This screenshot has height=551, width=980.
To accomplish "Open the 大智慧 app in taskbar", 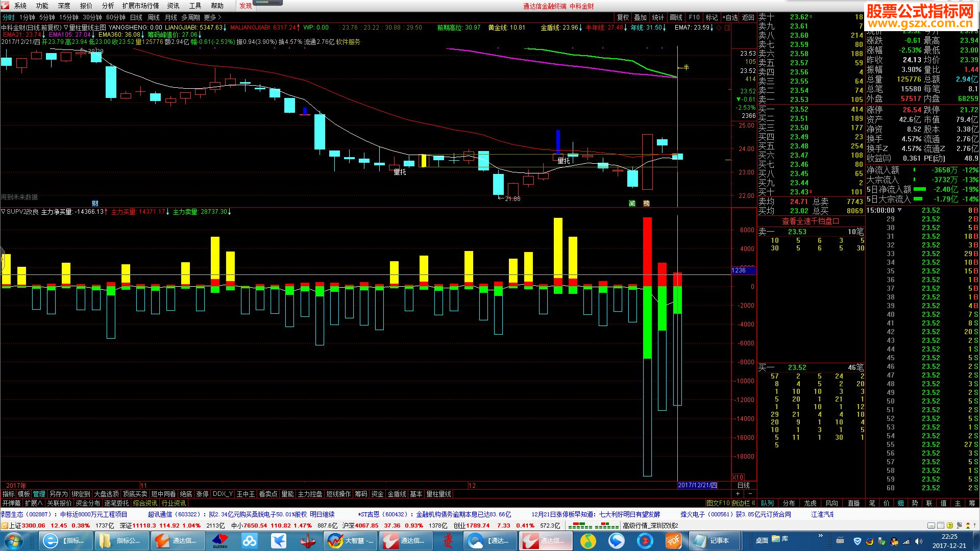I will click(x=351, y=541).
